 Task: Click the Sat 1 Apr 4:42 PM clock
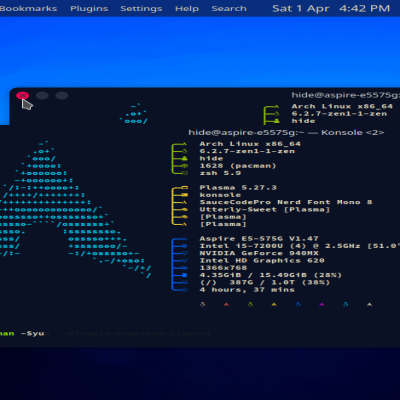coord(331,8)
